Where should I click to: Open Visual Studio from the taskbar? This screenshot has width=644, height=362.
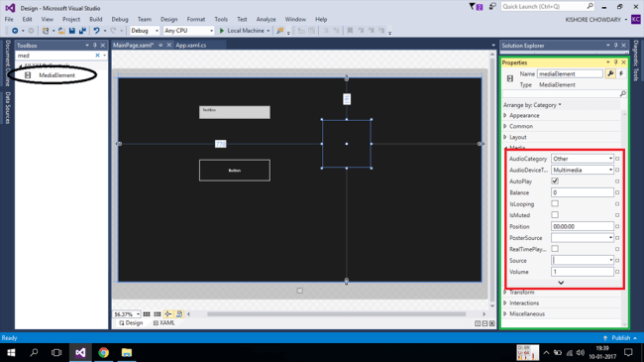pos(80,352)
